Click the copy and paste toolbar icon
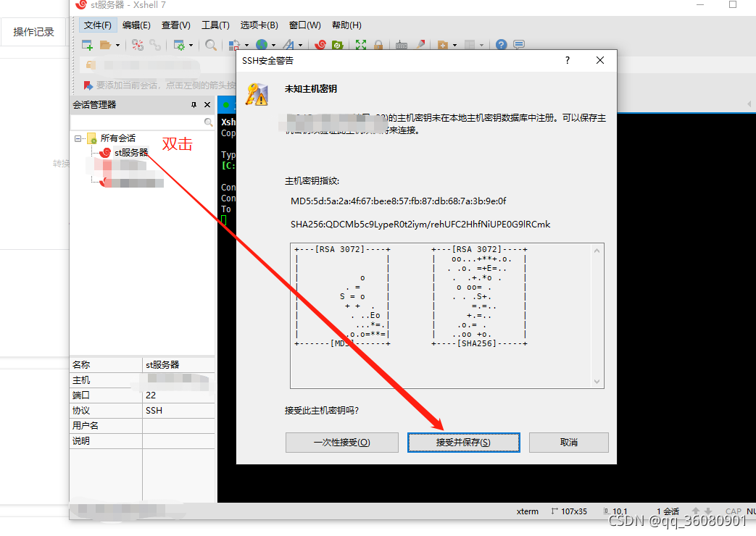 pos(234,45)
